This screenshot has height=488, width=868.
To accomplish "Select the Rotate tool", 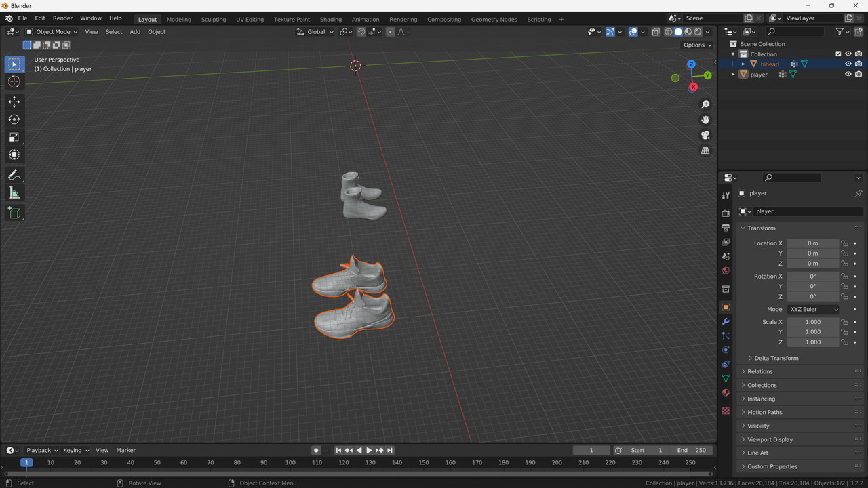I will tap(14, 119).
